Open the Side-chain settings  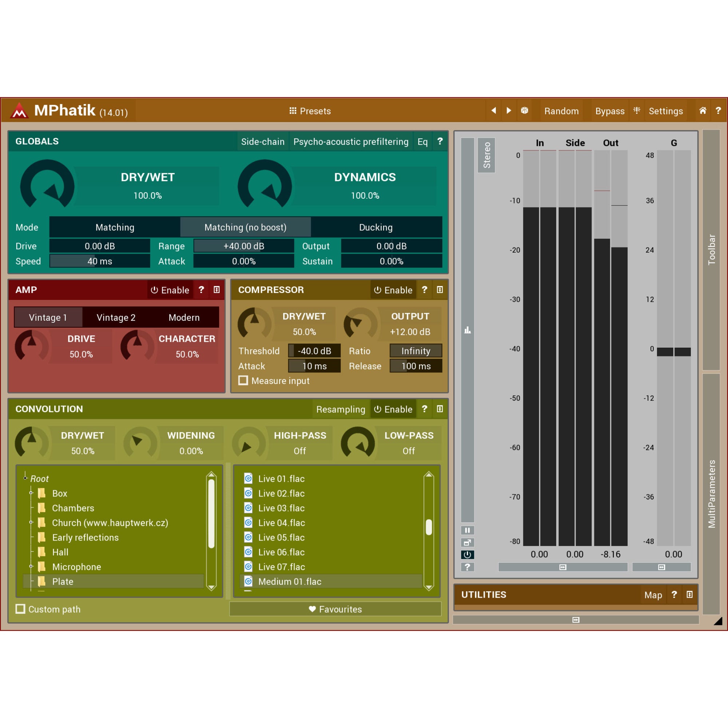263,142
